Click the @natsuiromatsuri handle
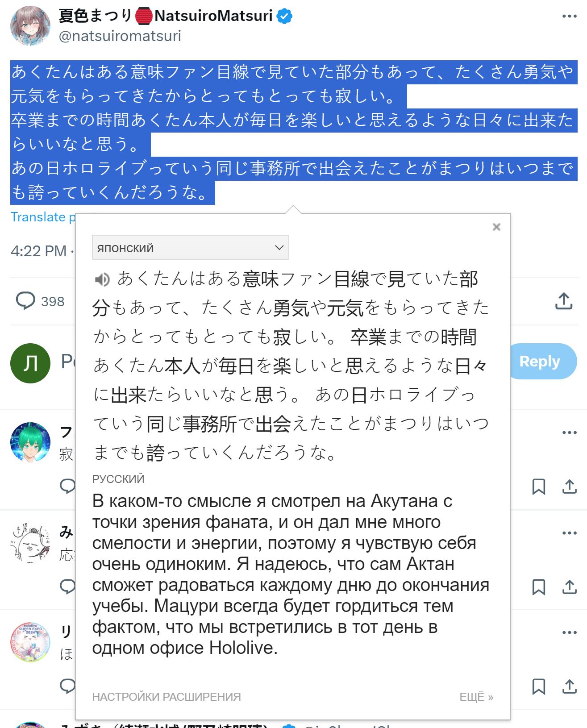Viewport: 587px width, 728px height. pos(120,36)
